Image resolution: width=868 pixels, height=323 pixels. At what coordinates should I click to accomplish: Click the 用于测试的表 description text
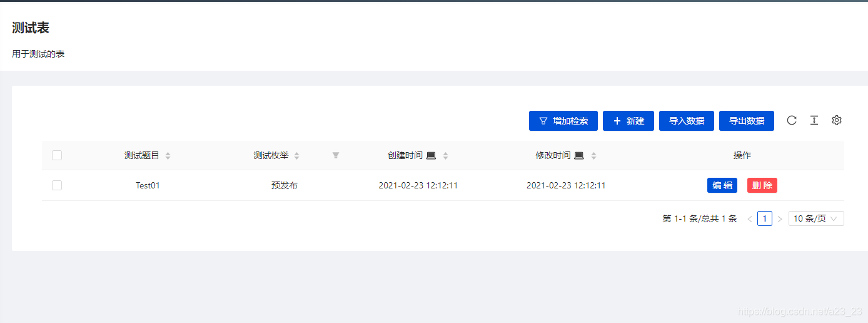pos(38,54)
